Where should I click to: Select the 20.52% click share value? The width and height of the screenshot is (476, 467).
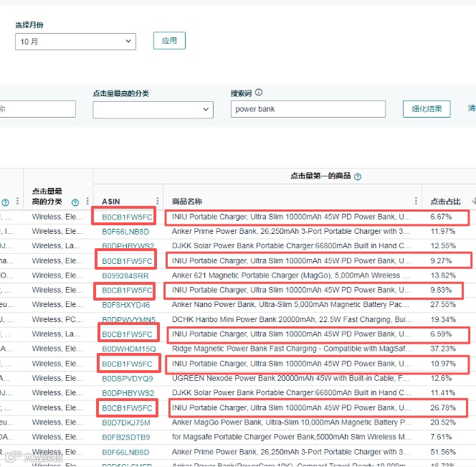(443, 423)
